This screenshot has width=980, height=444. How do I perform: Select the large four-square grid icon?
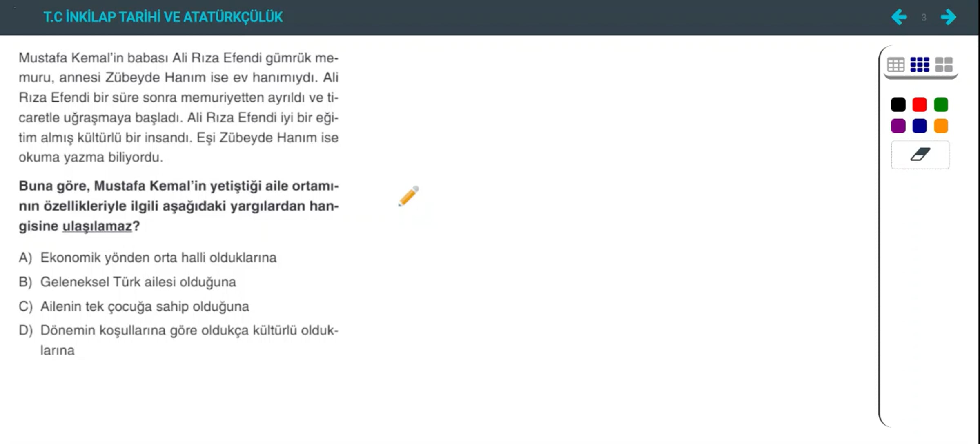click(944, 65)
